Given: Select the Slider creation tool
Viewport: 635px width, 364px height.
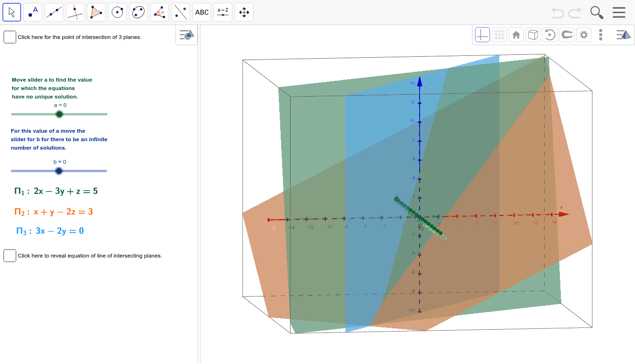Looking at the screenshot, I should [223, 12].
